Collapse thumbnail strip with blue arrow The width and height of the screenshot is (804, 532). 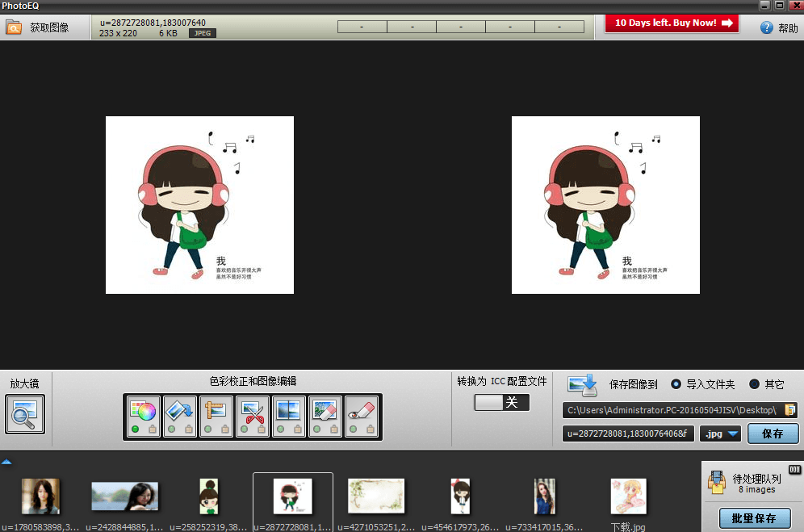coord(6,462)
